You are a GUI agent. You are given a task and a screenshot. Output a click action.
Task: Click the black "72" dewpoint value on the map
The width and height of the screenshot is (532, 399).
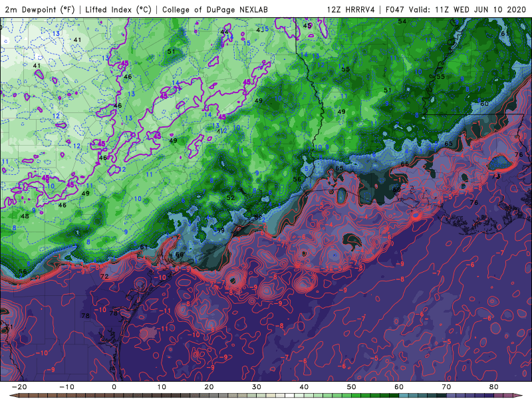[x=104, y=276]
